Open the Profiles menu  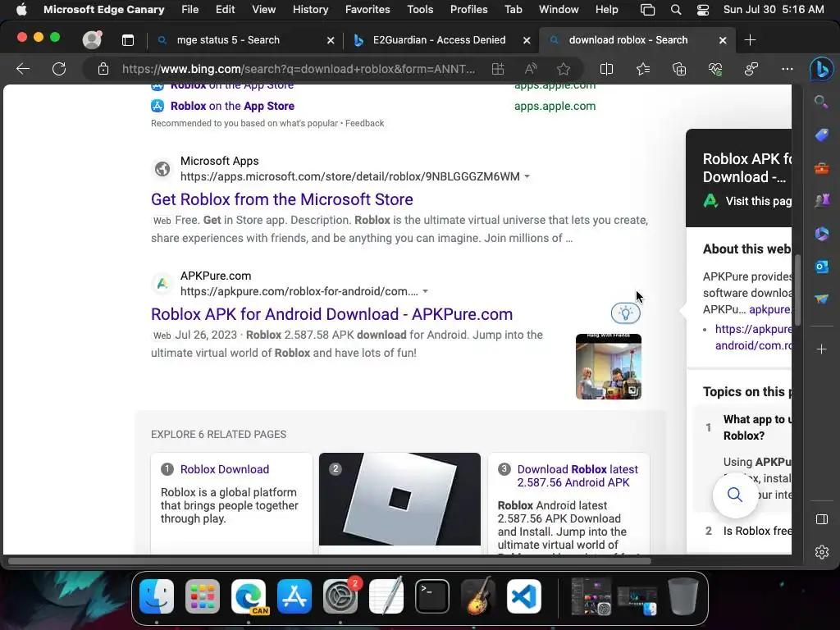pos(468,10)
